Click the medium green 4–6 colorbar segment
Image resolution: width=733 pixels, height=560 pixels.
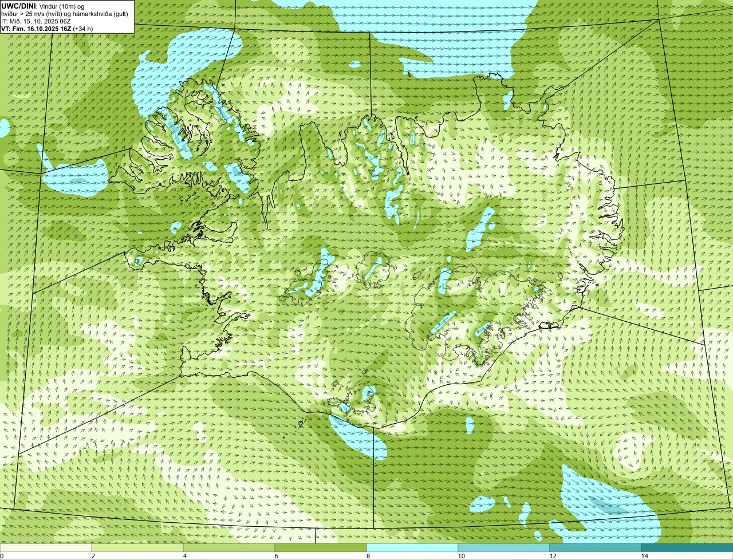pos(229,547)
